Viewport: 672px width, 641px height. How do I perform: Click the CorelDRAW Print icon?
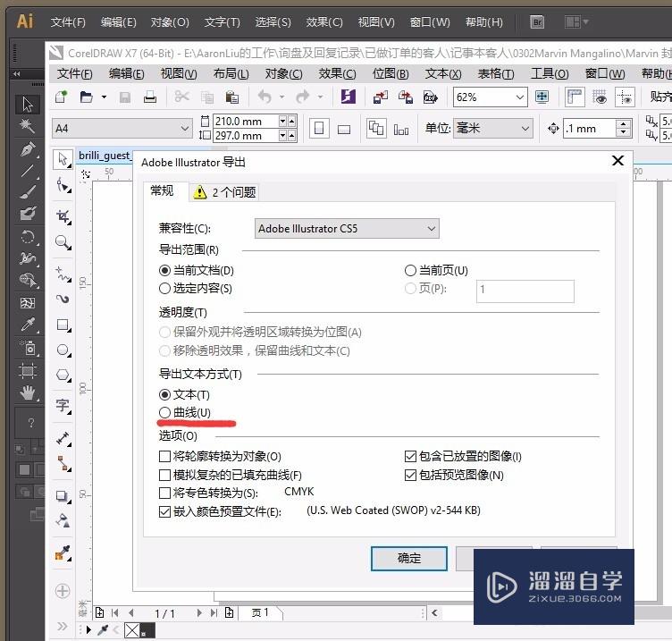click(x=149, y=97)
